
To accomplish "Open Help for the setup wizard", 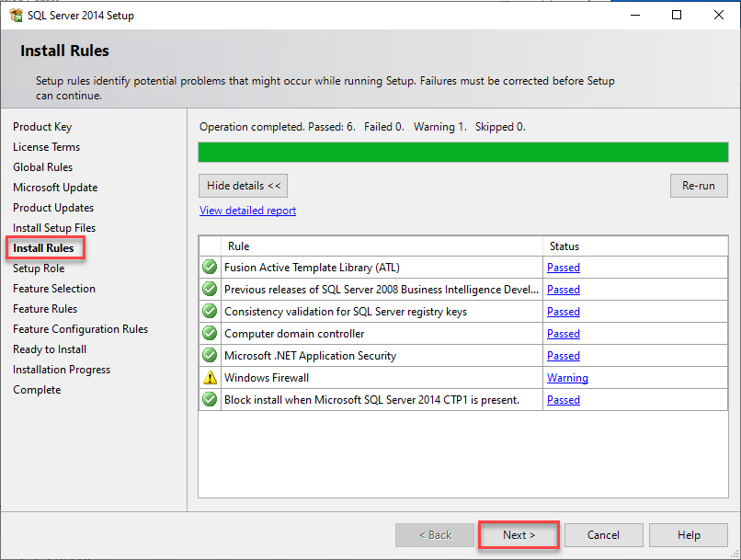I will (x=689, y=535).
